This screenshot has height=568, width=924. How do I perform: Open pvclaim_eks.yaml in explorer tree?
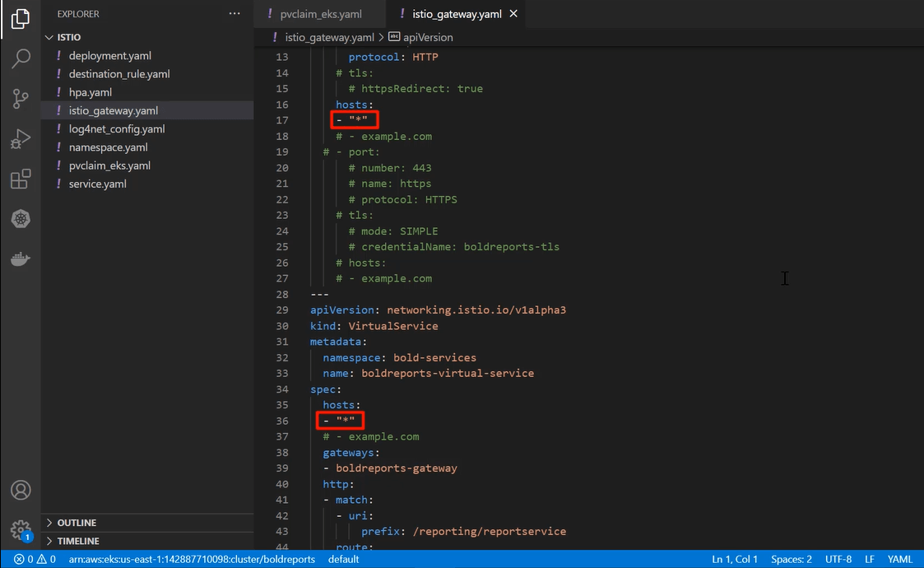click(109, 165)
